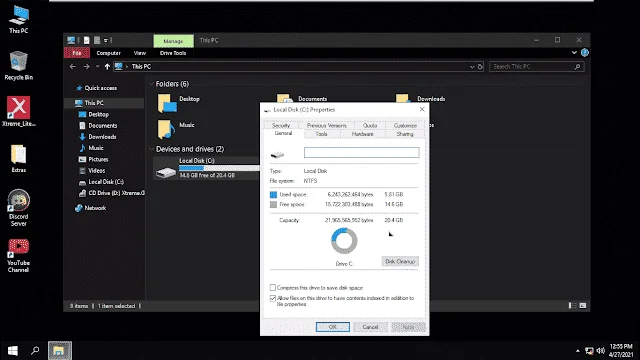
Task: Open the Recycle Bin desktop icon
Action: point(19,65)
